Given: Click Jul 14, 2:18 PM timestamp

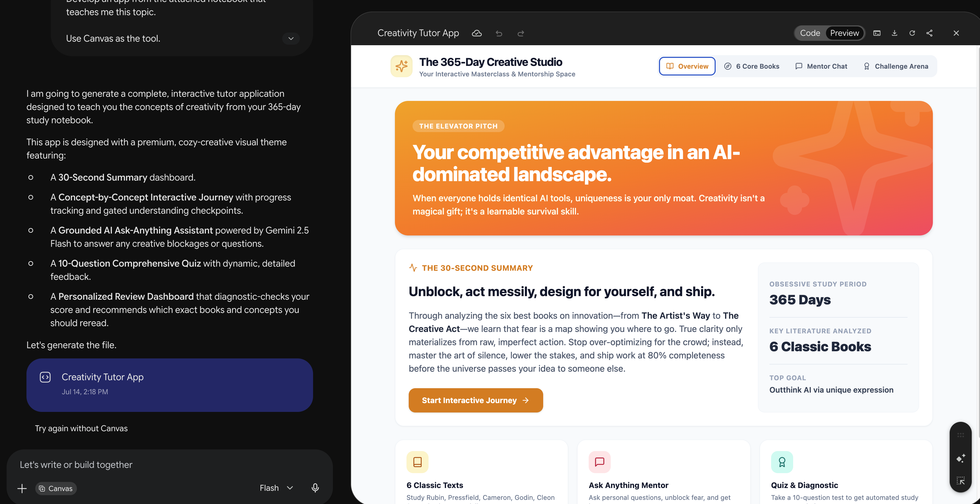Looking at the screenshot, I should [x=85, y=392].
